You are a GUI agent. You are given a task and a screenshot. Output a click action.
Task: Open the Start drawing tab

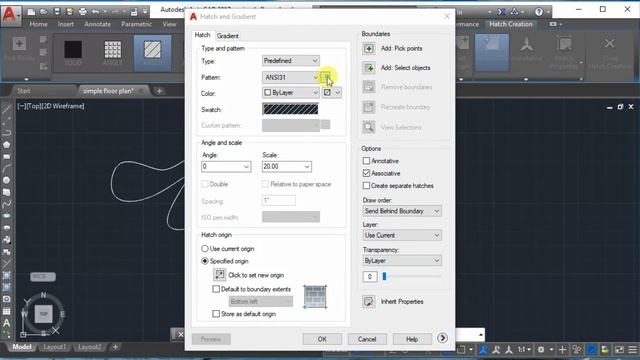click(24, 91)
